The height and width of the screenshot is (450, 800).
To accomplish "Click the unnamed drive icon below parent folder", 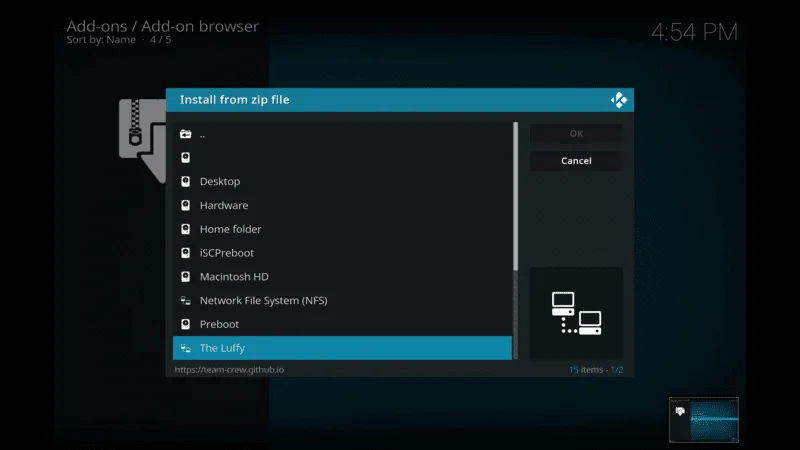I will (x=185, y=158).
